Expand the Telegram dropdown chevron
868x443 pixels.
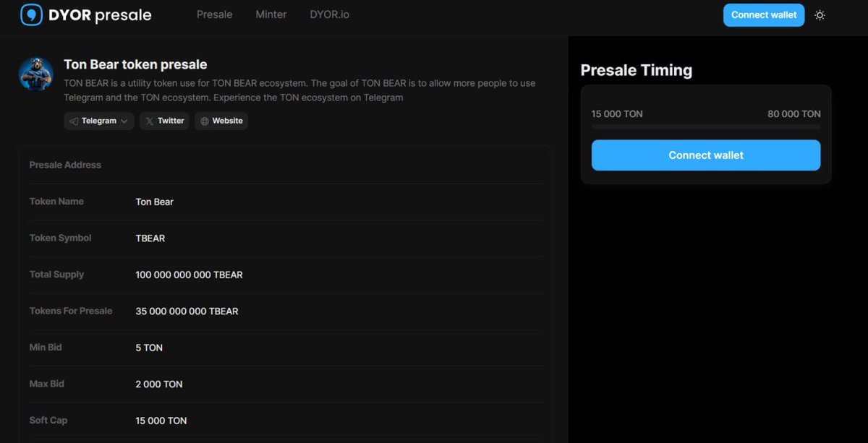click(124, 121)
